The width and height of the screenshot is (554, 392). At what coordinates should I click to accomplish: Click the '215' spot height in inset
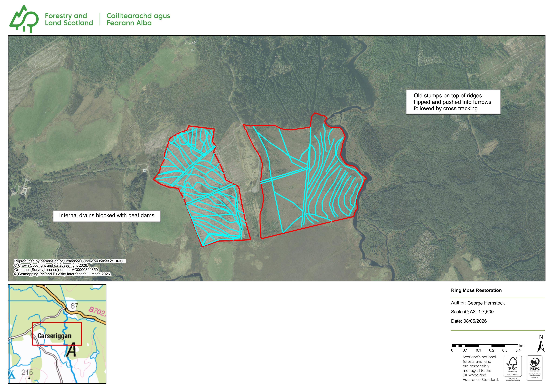pyautogui.click(x=27, y=372)
